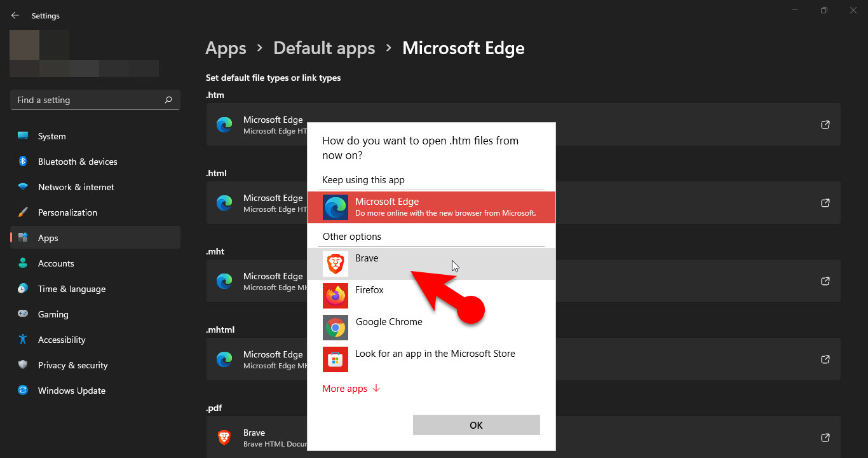Click the System monitor icon in sidebar

point(23,136)
